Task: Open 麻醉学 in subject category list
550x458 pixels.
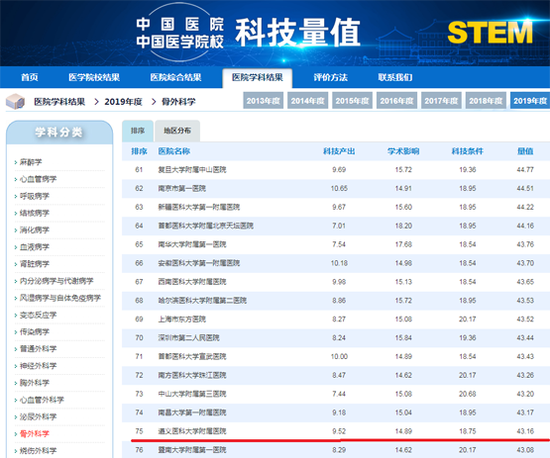Action: pos(31,162)
